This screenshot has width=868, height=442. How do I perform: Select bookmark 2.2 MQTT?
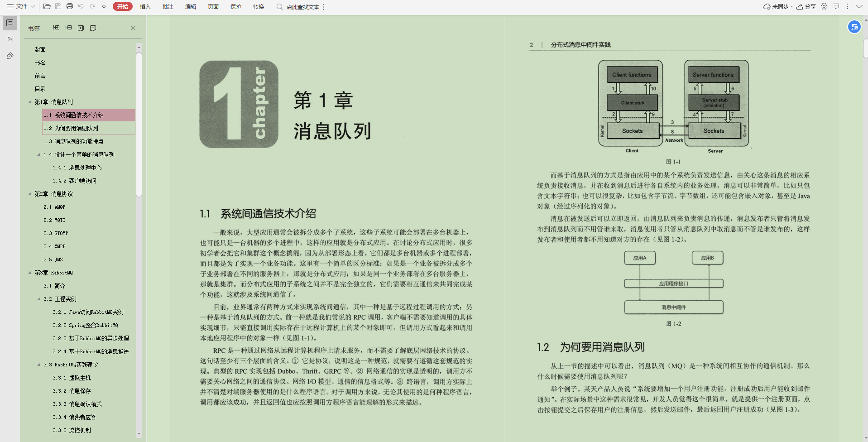coord(54,220)
